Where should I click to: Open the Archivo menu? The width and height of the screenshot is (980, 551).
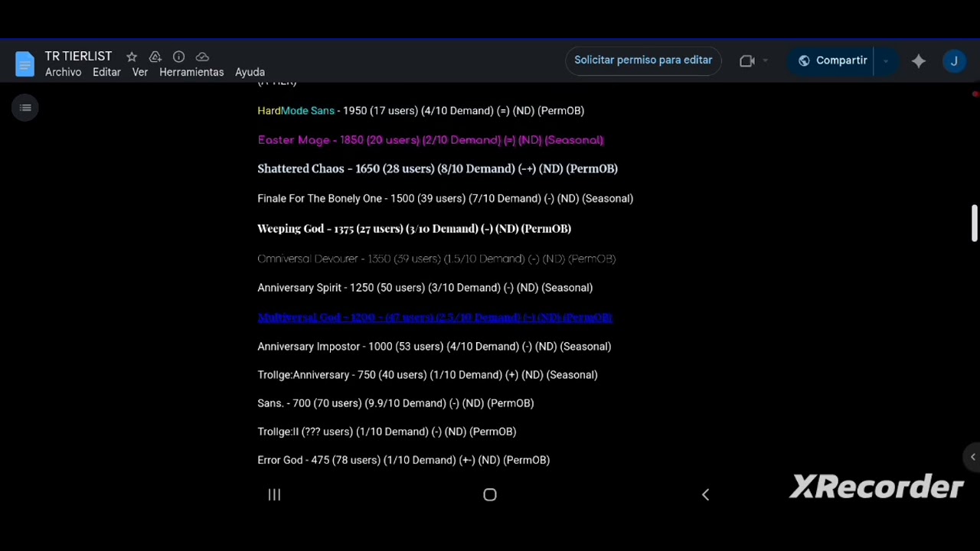coord(63,72)
